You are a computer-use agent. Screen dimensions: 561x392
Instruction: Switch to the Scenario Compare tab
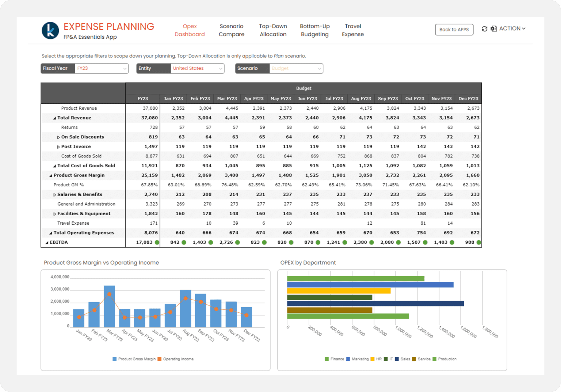pyautogui.click(x=231, y=30)
